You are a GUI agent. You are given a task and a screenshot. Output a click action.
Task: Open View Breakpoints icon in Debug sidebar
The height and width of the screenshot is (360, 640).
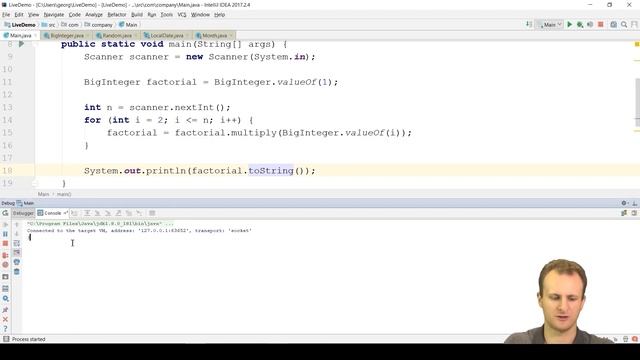coord(5,255)
